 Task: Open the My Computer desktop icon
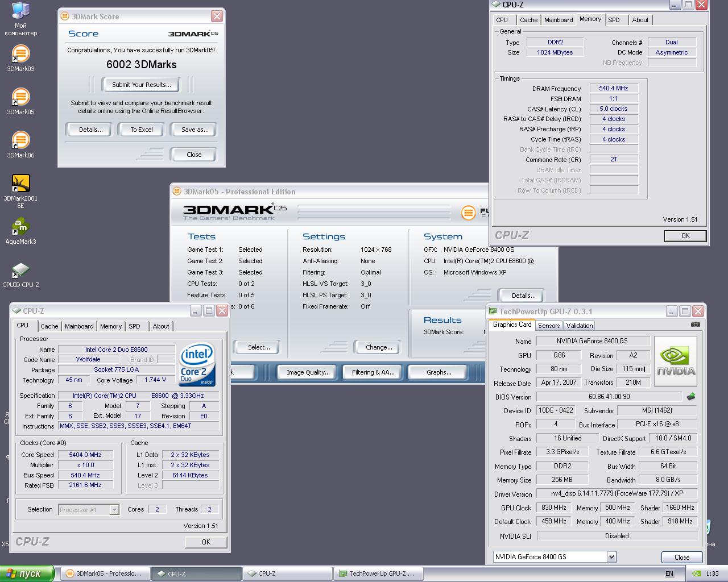coord(20,19)
